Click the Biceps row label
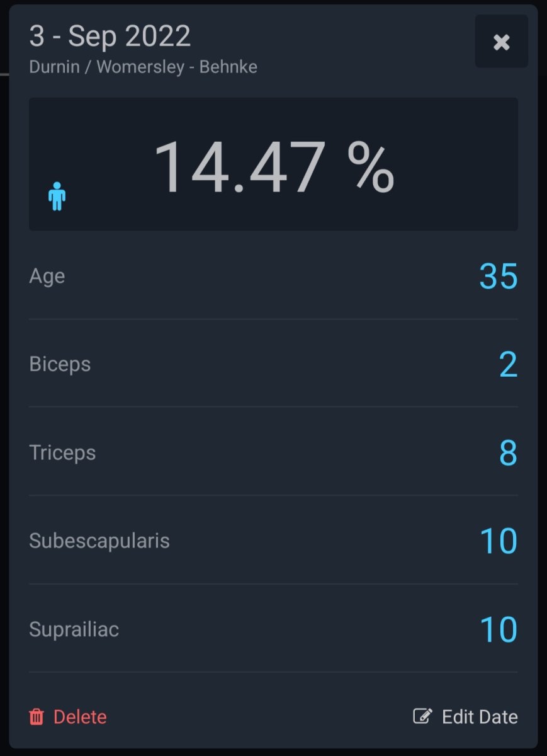Image resolution: width=547 pixels, height=756 pixels. tap(60, 364)
